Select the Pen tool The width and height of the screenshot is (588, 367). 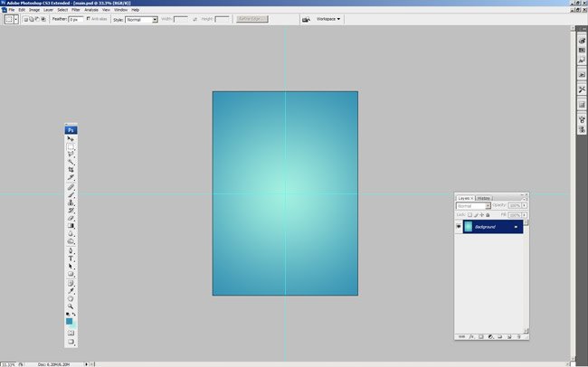click(x=71, y=250)
